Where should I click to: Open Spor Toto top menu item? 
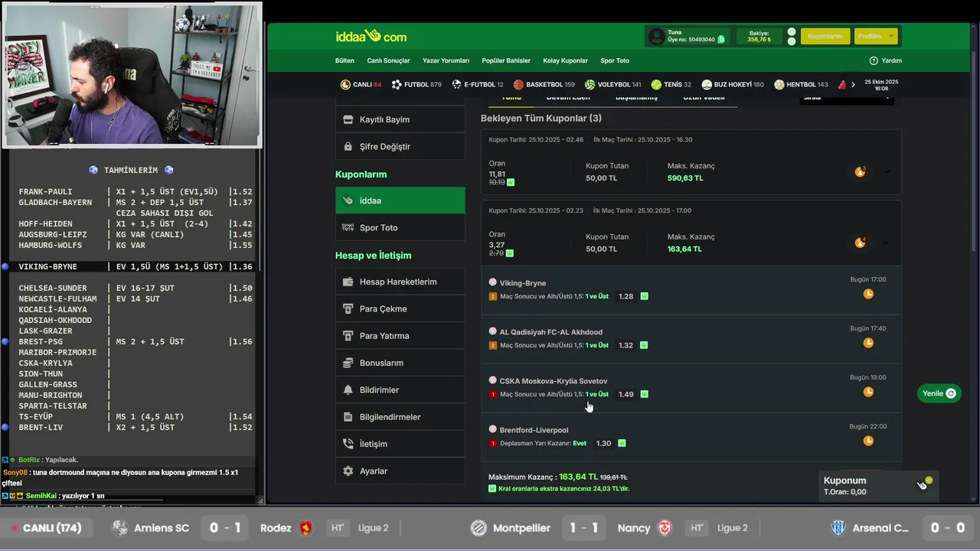click(x=615, y=60)
